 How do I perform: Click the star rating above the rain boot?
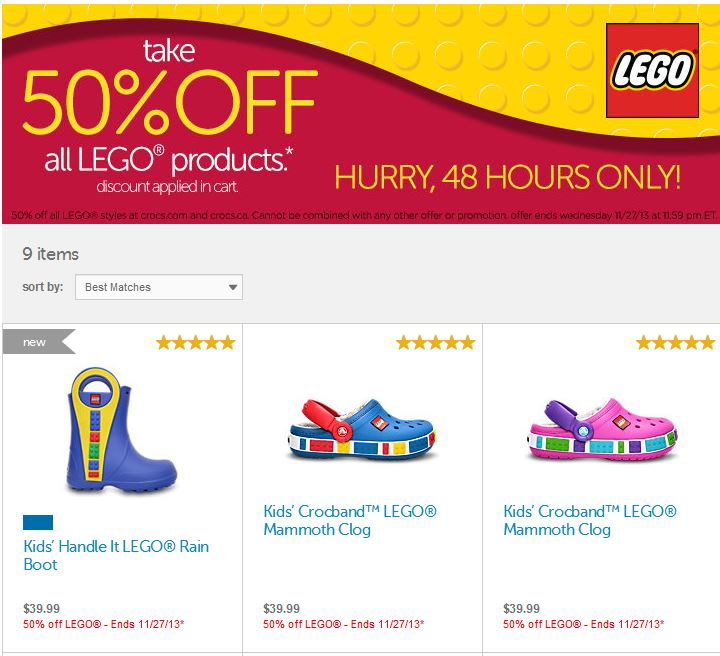click(x=195, y=343)
